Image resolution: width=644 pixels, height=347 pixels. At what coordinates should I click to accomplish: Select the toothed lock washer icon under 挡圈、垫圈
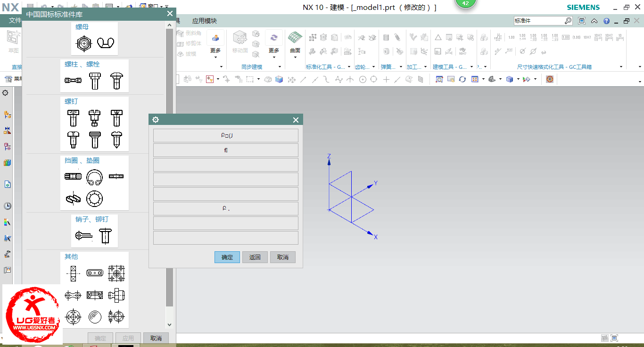[x=95, y=198]
